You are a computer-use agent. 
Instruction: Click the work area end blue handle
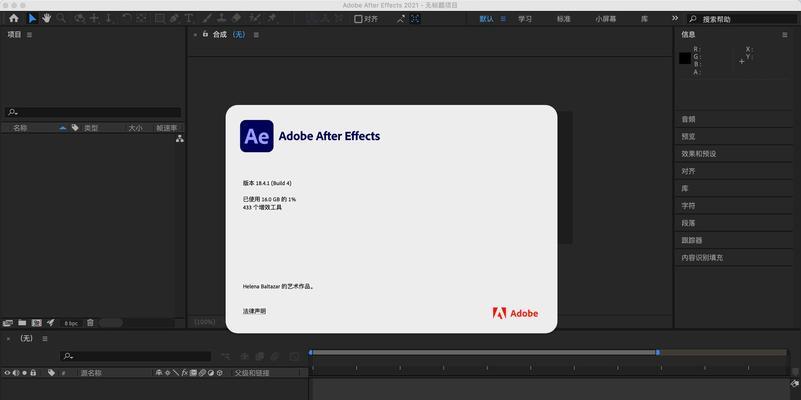coord(658,352)
